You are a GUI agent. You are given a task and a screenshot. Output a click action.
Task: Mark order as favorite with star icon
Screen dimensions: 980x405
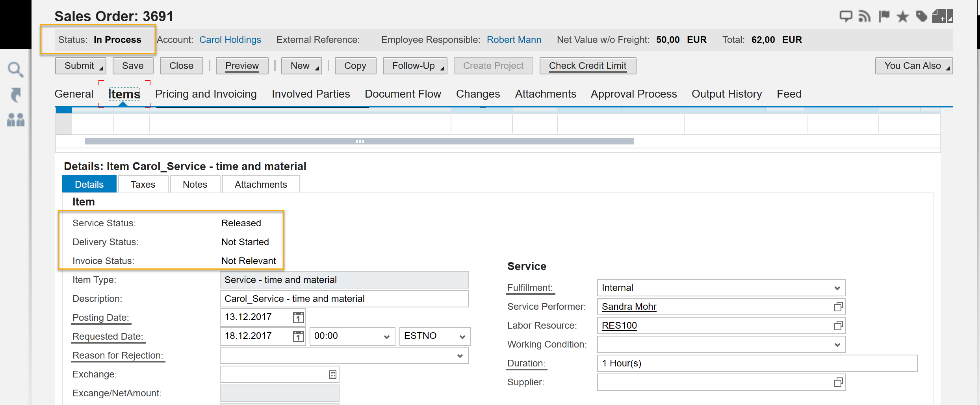tap(903, 17)
